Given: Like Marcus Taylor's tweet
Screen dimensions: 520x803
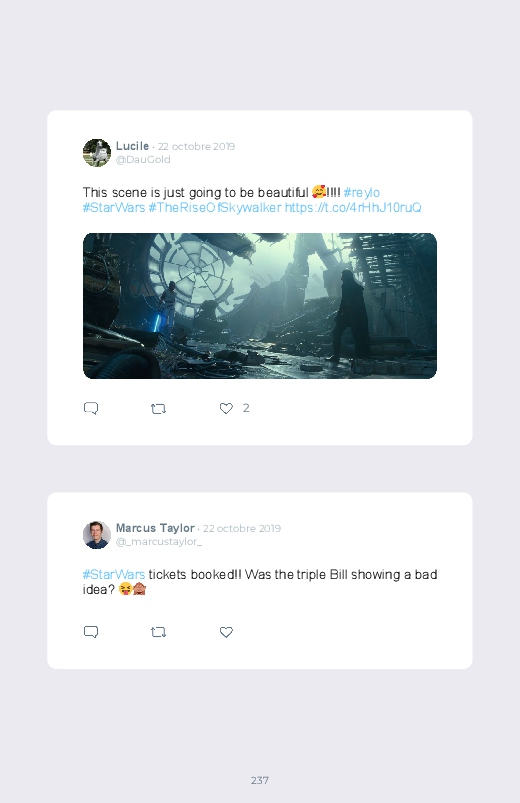Looking at the screenshot, I should click(x=226, y=632).
